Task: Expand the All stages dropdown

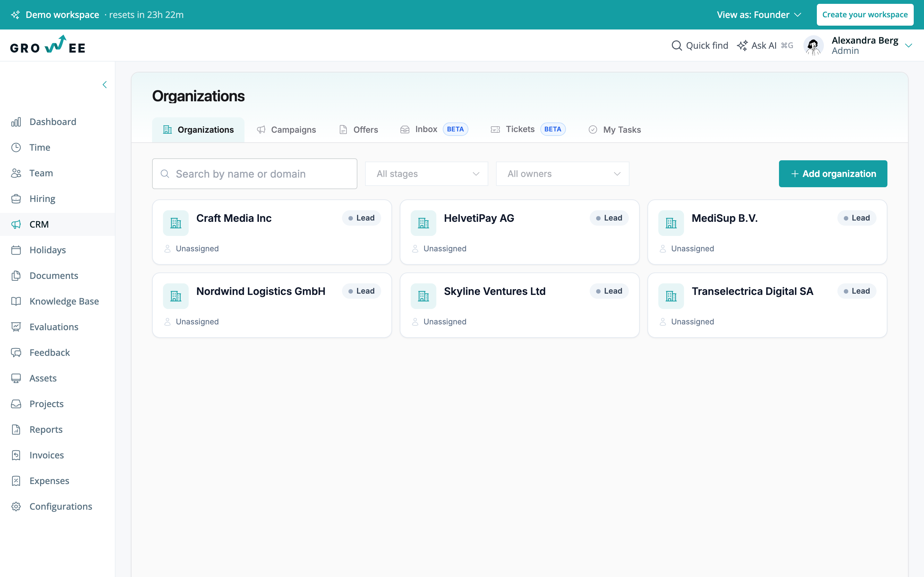Action: 426,174
